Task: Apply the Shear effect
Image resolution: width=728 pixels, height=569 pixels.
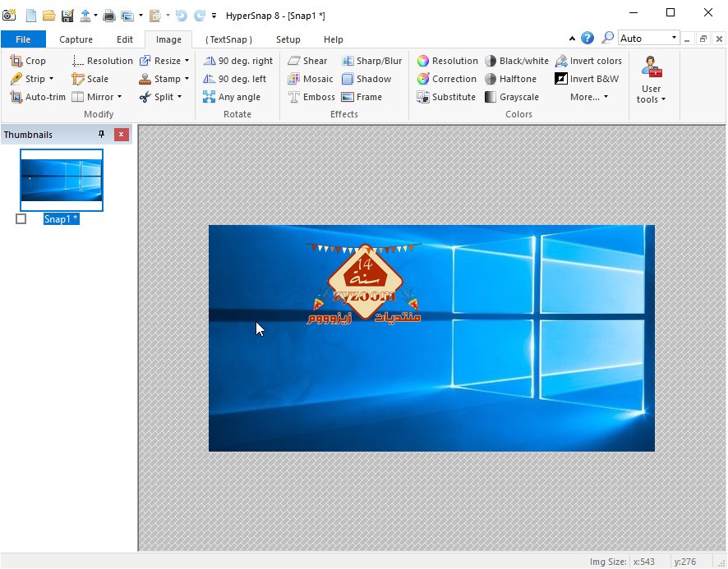Action: point(307,61)
